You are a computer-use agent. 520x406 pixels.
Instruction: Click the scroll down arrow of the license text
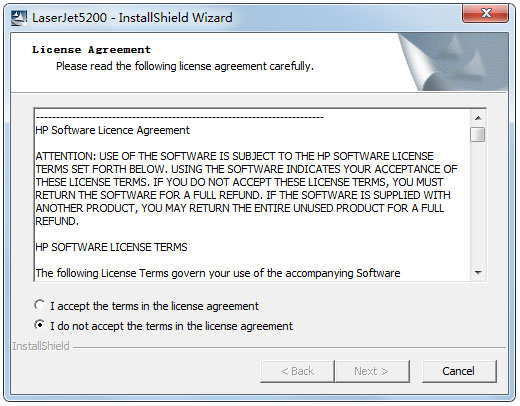(478, 273)
